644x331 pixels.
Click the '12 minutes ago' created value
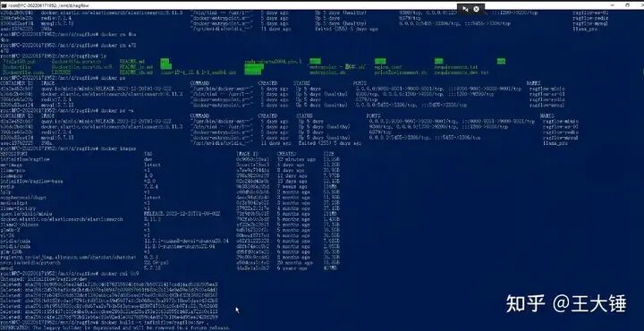pyautogui.click(x=297, y=159)
